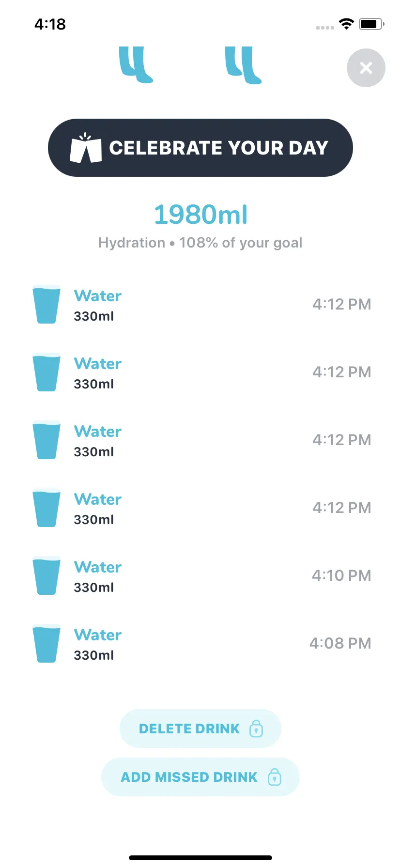Tap the Add Missed Drink button
The width and height of the screenshot is (401, 868).
[200, 777]
